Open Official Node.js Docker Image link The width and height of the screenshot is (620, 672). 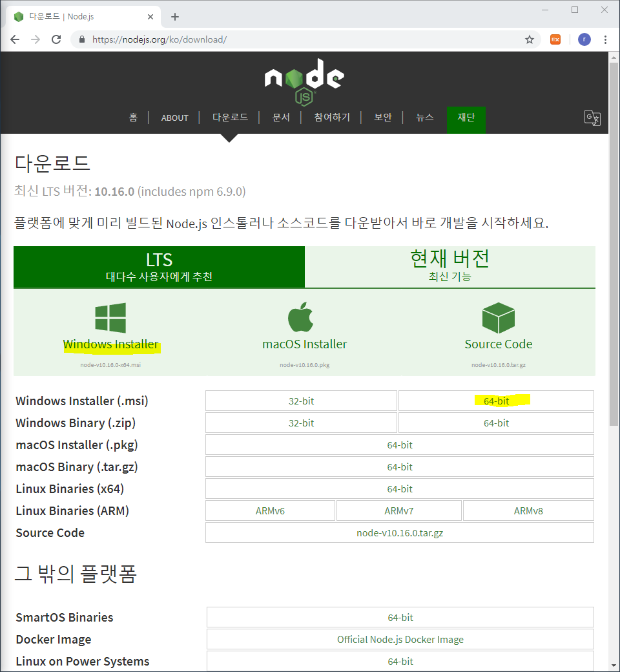coord(400,639)
